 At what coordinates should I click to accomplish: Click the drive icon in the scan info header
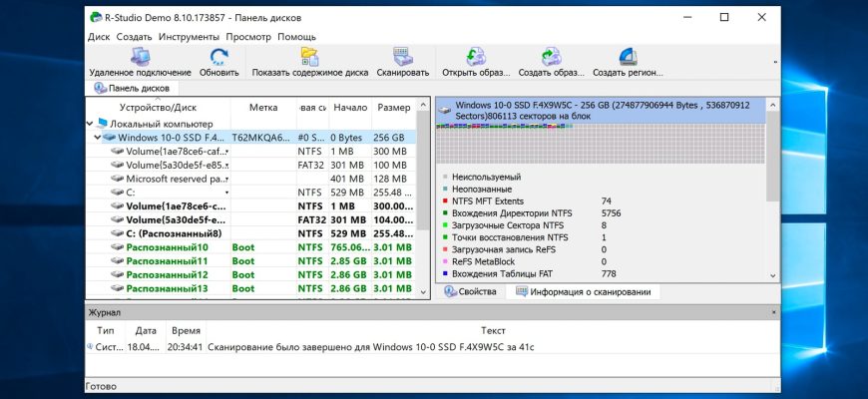click(445, 110)
